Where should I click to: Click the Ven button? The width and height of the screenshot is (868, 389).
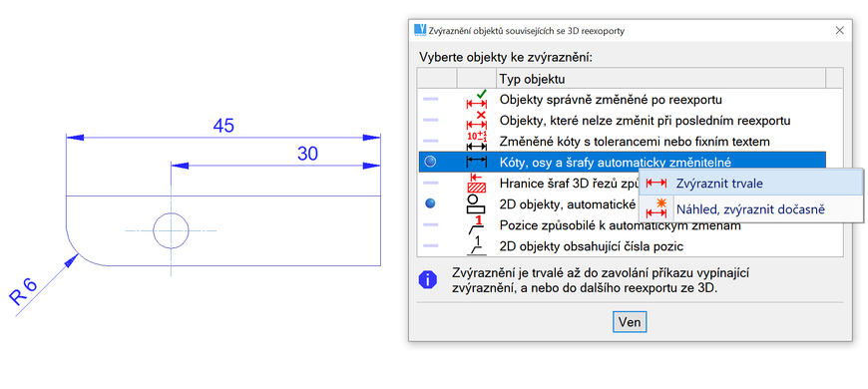(x=630, y=322)
